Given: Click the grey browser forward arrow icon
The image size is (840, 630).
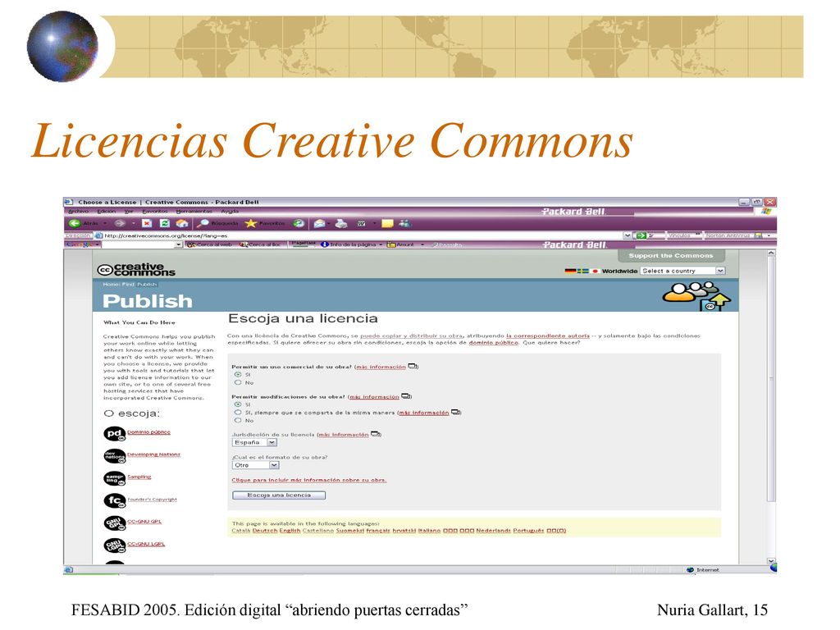Looking at the screenshot, I should (x=120, y=223).
